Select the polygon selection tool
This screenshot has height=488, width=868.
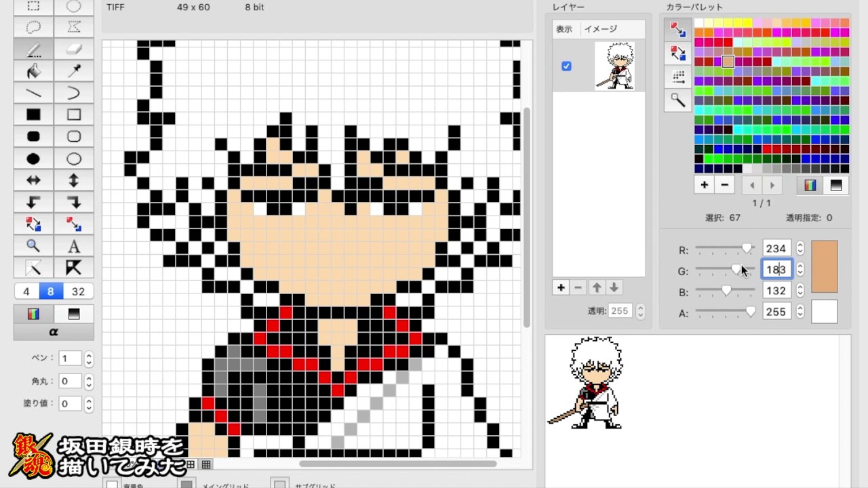[x=74, y=27]
